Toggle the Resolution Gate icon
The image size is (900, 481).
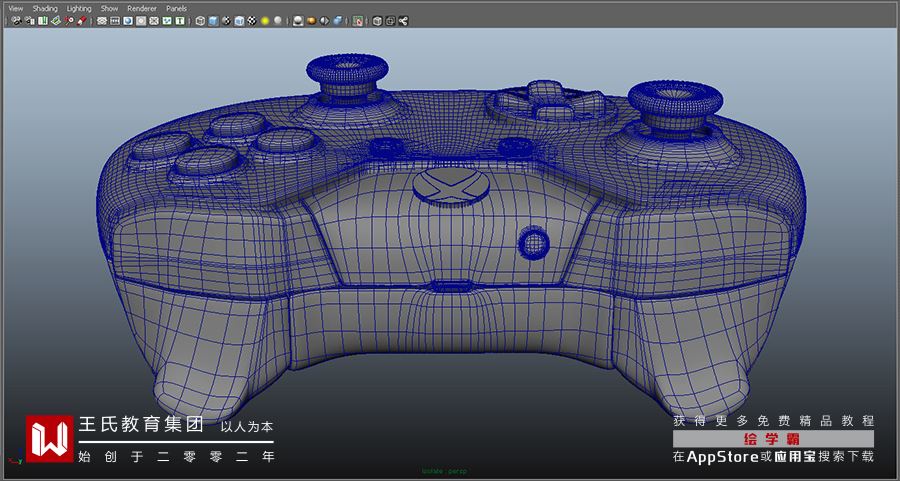(x=128, y=21)
